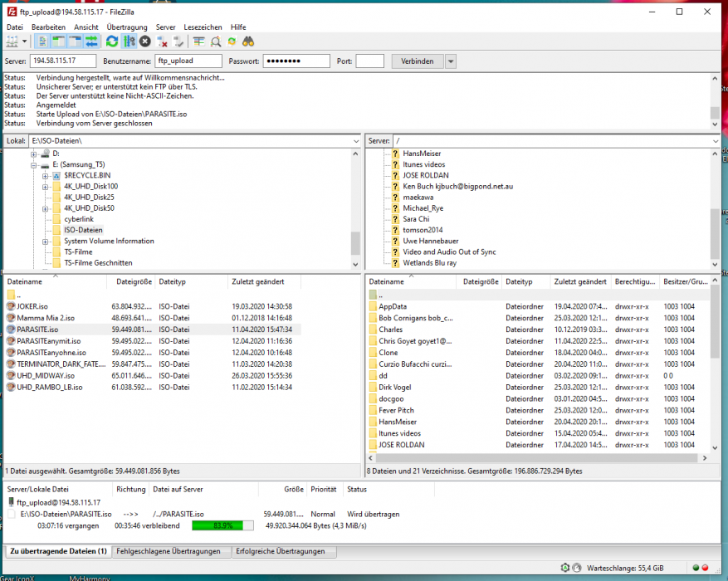The height and width of the screenshot is (581, 728).
Task: Click the binoculars file search icon
Action: point(248,41)
